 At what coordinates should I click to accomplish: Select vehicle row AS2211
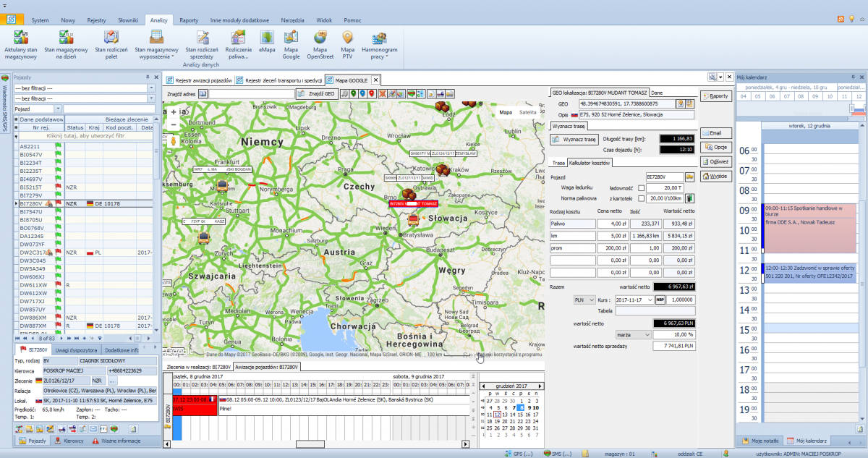[x=85, y=146]
